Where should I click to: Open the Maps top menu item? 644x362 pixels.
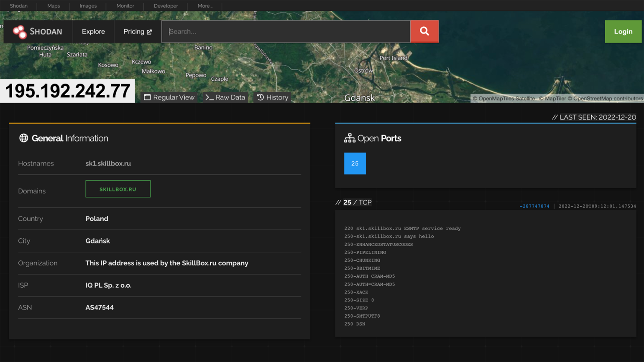[54, 6]
